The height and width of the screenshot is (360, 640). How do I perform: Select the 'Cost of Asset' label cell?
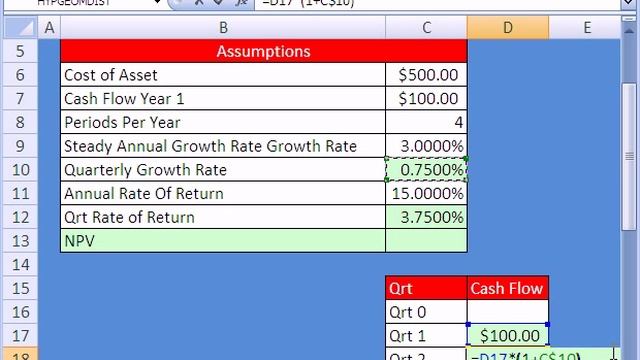point(223,75)
